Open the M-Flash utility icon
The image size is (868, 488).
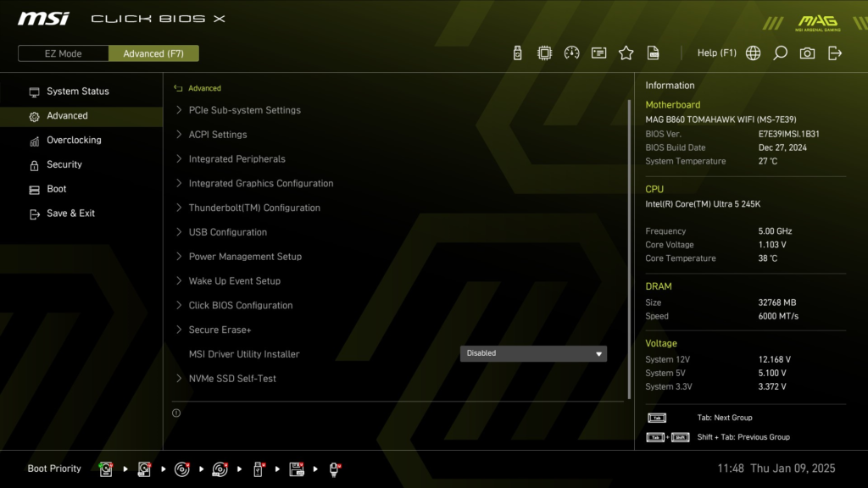point(517,53)
